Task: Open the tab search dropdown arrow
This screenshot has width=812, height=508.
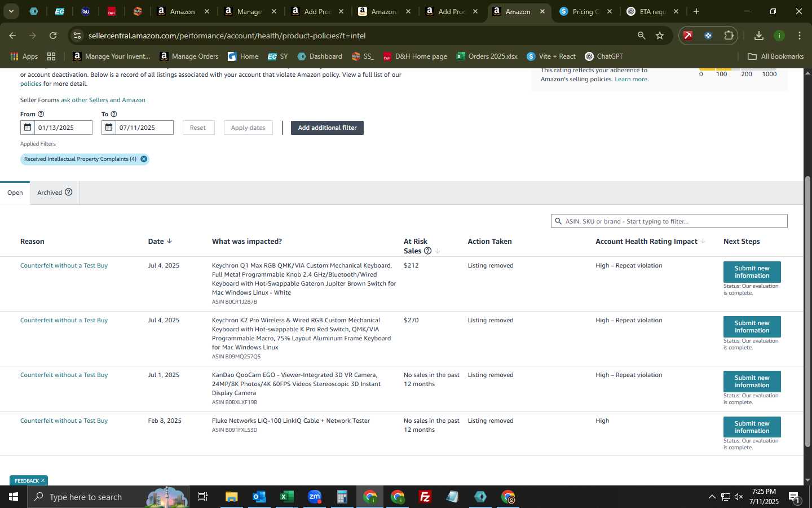Action: [x=11, y=11]
